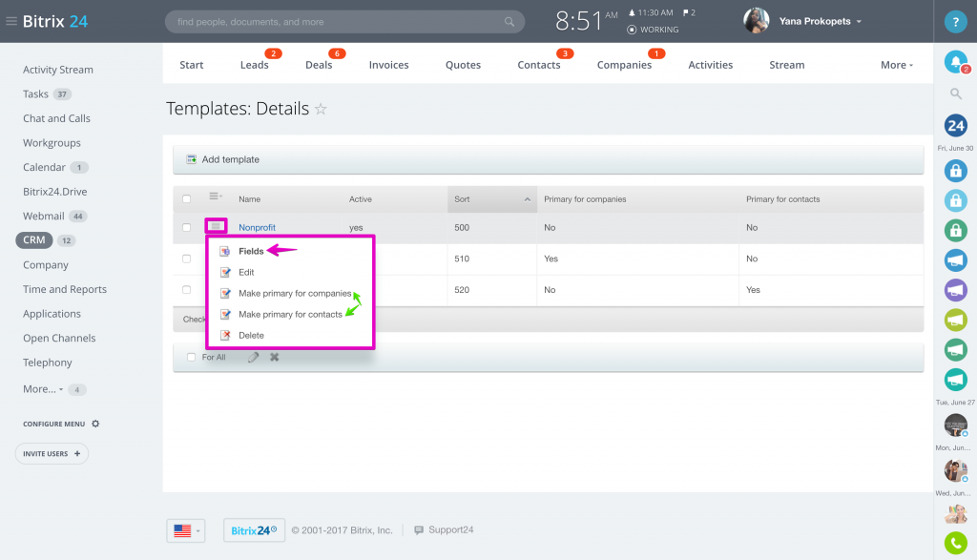
Task: Open Activity Stream in the sidebar
Action: pyautogui.click(x=58, y=70)
